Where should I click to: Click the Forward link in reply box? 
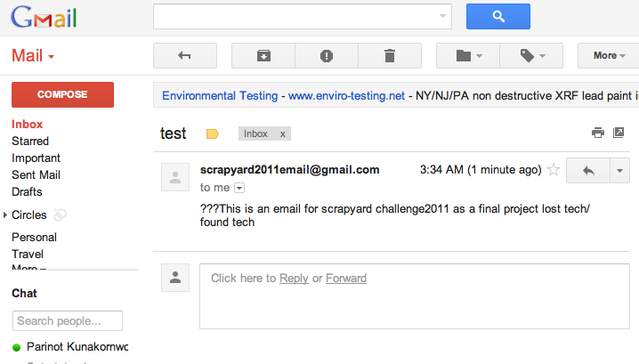pos(346,278)
